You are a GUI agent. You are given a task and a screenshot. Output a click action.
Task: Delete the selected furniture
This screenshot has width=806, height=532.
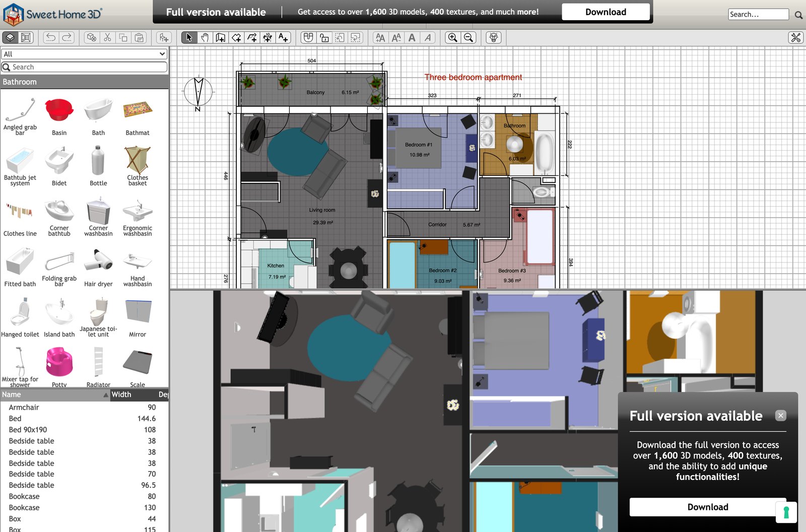[91, 37]
